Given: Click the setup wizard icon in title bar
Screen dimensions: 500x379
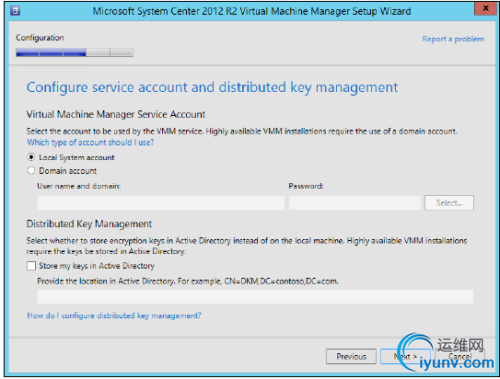Looking at the screenshot, I should (15, 11).
